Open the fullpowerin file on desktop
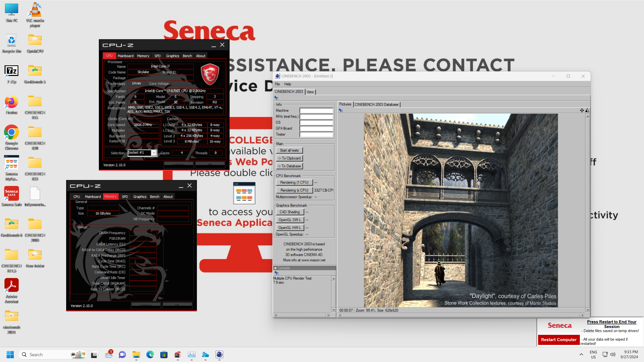The height and width of the screenshot is (362, 644). (x=35, y=196)
